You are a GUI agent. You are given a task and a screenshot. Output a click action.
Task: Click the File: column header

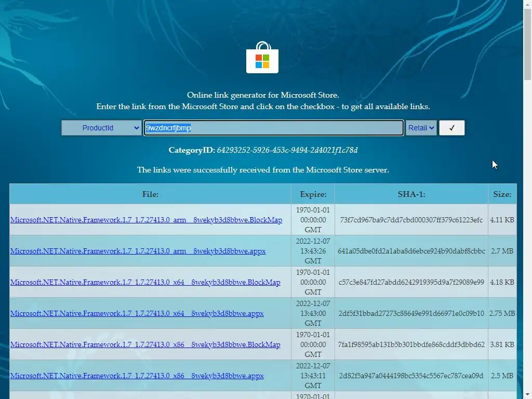point(150,194)
